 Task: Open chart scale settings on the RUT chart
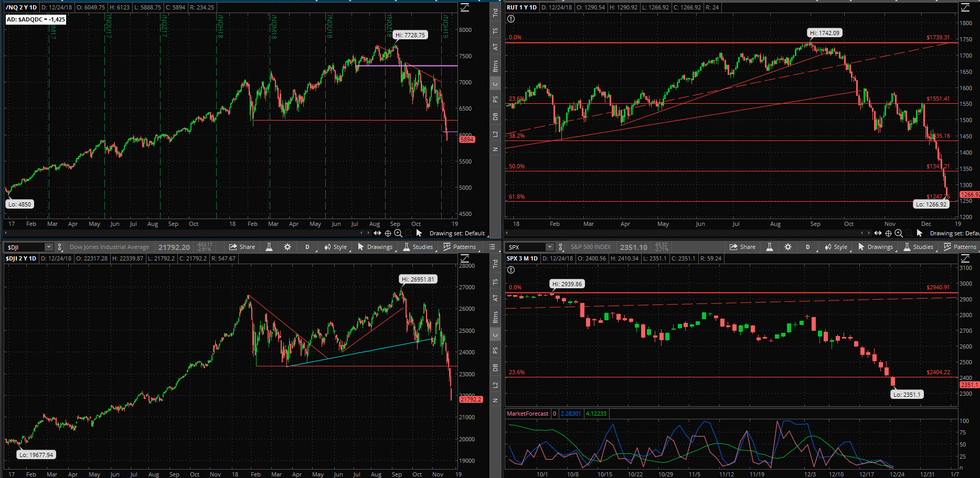point(965,7)
